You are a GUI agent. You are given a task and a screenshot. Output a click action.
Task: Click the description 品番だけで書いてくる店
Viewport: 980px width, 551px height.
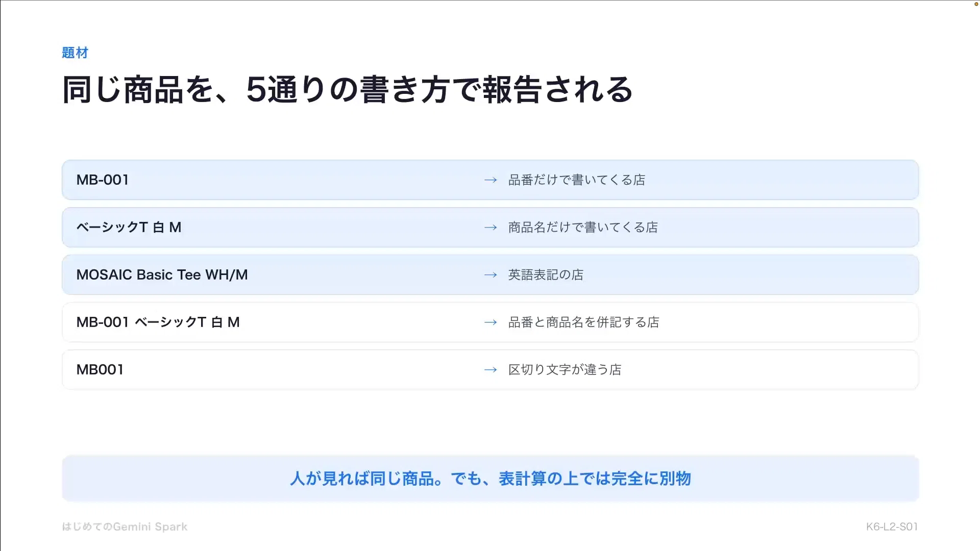point(577,180)
